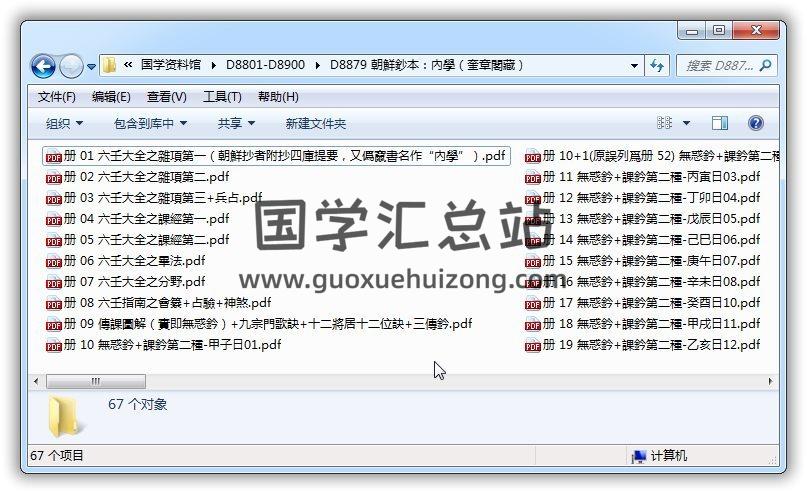Select PDF icon of 册 18 甲戌日11
Image resolution: width=807 pixels, height=494 pixels.
pos(533,325)
